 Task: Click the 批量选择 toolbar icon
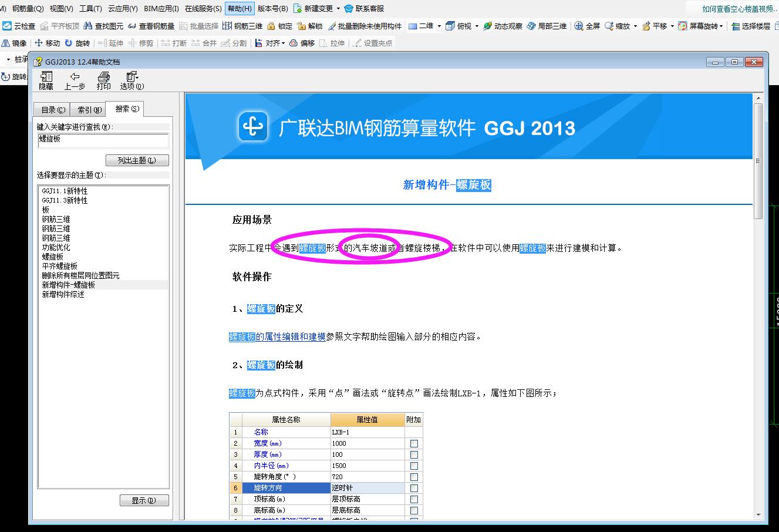point(184,26)
